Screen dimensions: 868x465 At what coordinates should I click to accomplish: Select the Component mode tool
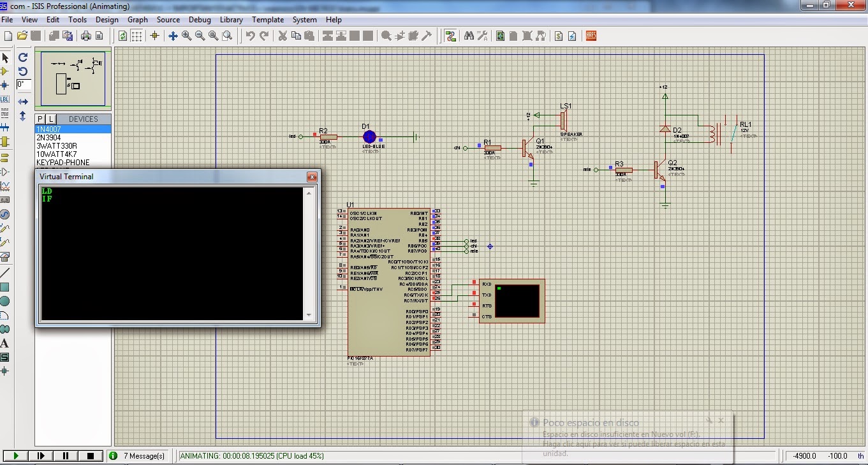click(6, 71)
